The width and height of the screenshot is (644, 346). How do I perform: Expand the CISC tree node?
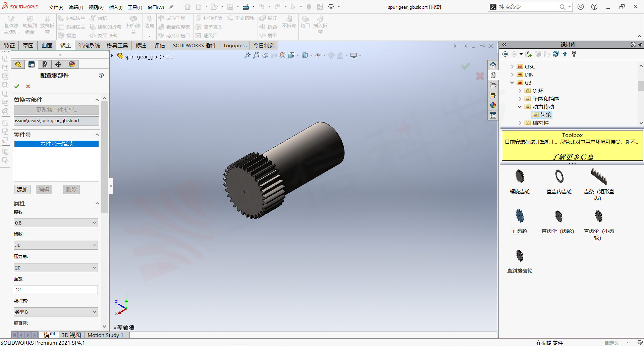pos(512,66)
